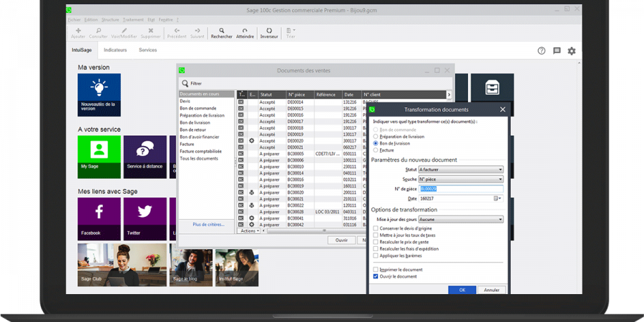Click the Atteindre toolbar icon

coord(245,30)
